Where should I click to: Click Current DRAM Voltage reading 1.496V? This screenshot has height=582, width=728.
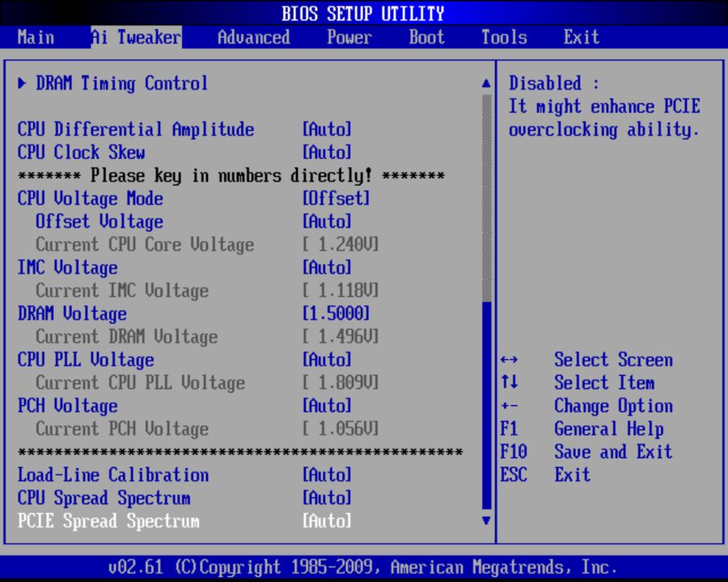click(341, 336)
